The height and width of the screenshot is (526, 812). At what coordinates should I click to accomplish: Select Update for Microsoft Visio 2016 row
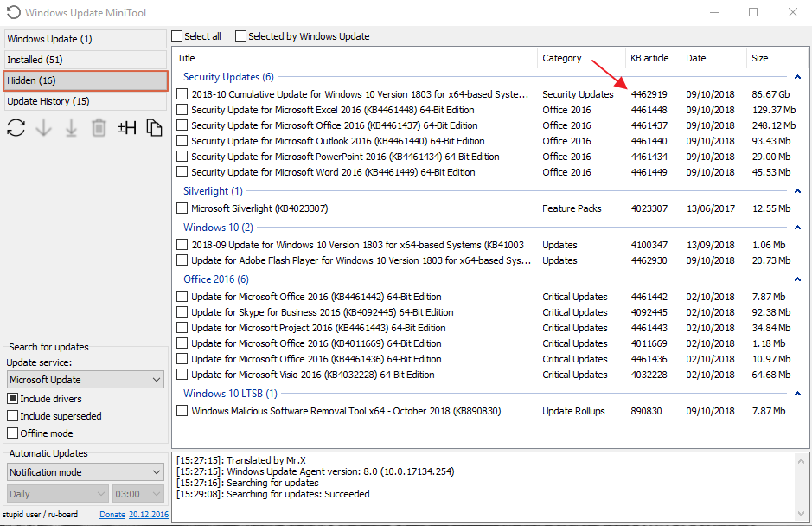tap(489, 374)
